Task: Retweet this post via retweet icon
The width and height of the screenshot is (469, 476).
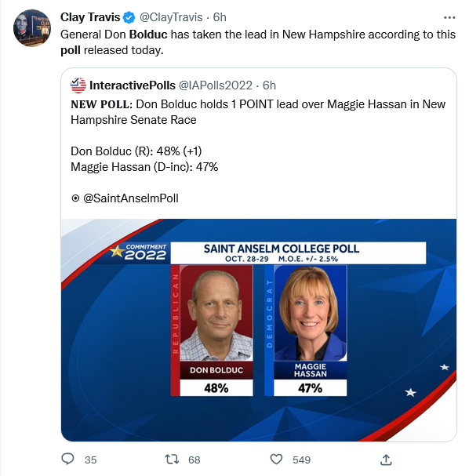Action: [172, 459]
